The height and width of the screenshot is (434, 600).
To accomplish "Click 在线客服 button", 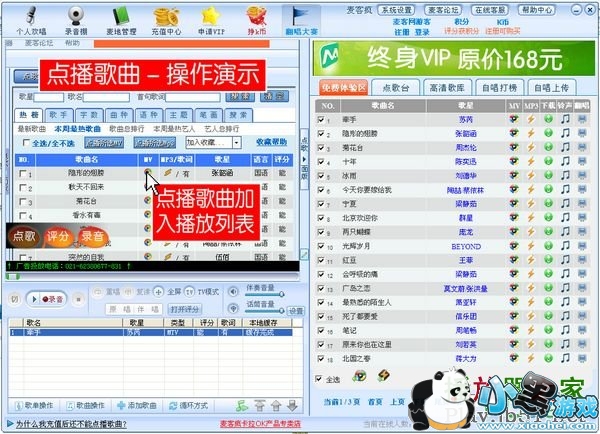I will (490, 10).
